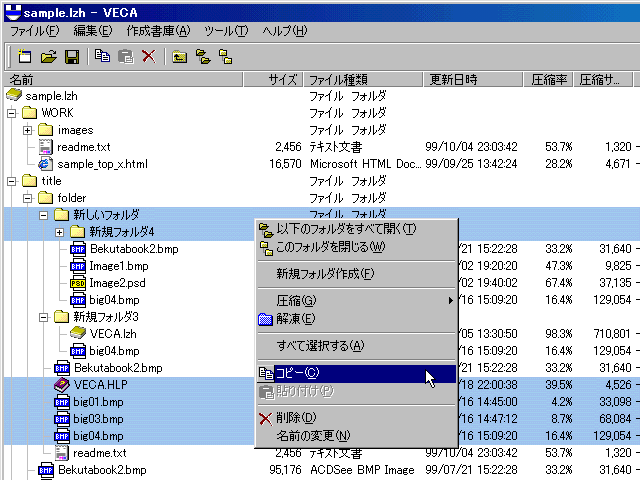Click the Save floppy disk toolbar icon
Screen dimensions: 640x480
(x=72, y=56)
